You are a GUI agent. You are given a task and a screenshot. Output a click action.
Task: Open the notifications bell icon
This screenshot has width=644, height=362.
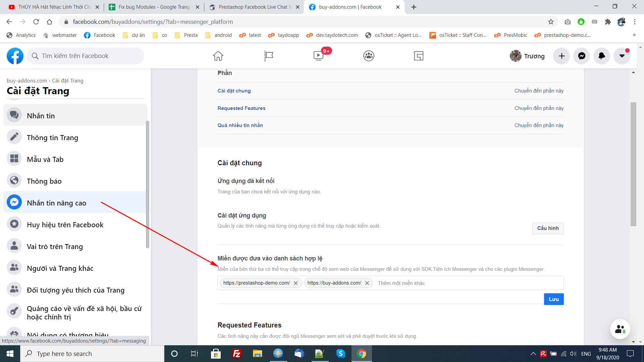pos(602,56)
